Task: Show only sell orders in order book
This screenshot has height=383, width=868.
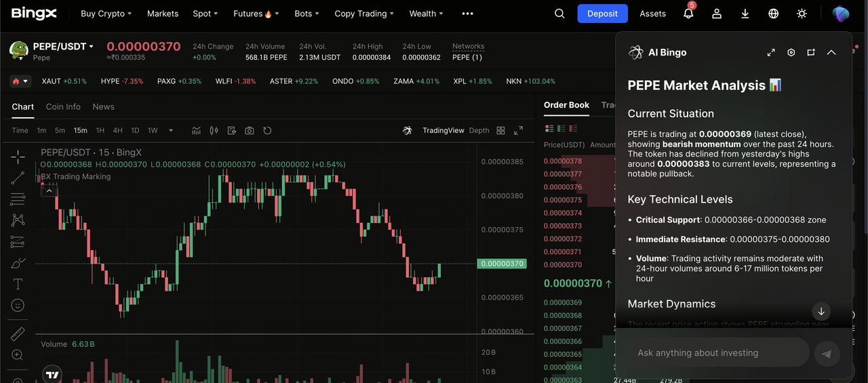Action: (573, 128)
